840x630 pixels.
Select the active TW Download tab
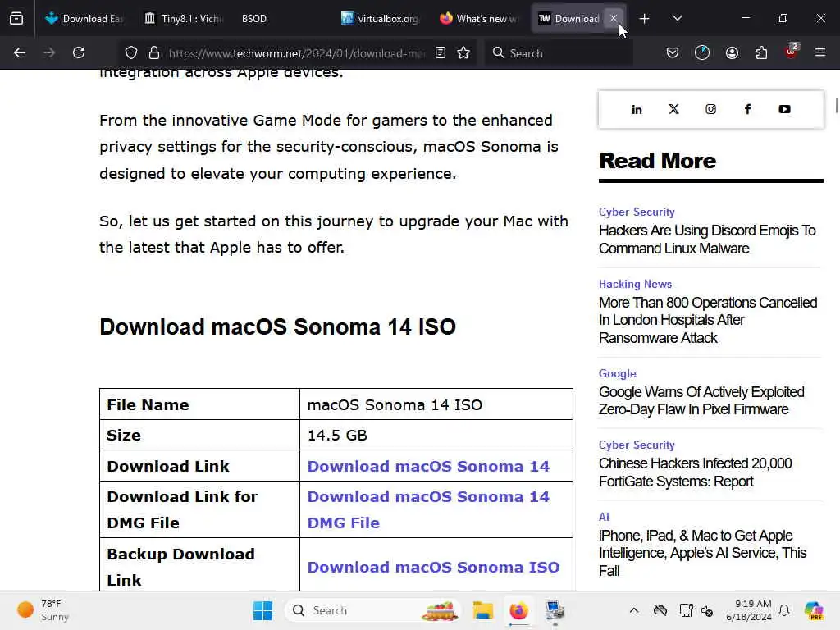click(569, 19)
